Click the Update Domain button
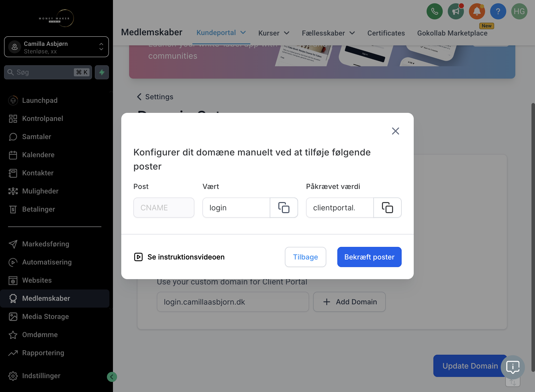Viewport: 535px width, 392px height. click(470, 366)
